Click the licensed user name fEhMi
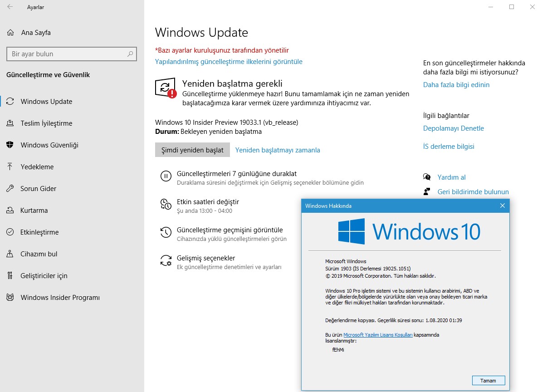The height and width of the screenshot is (392, 542). coord(338,350)
